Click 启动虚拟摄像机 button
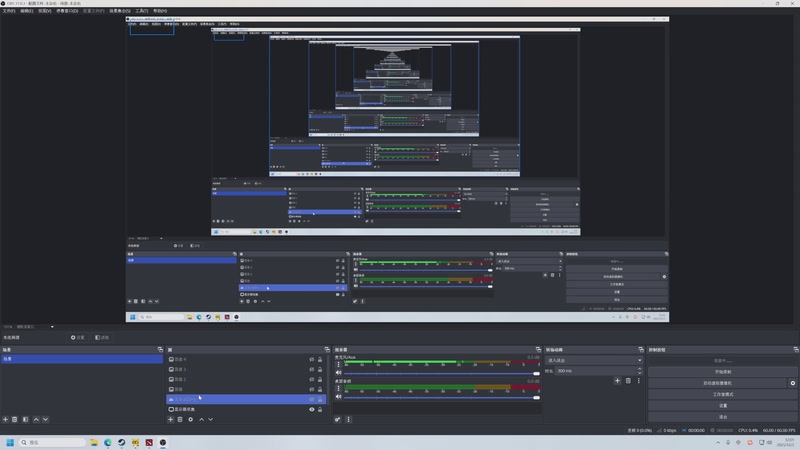800x450 pixels. point(717,383)
